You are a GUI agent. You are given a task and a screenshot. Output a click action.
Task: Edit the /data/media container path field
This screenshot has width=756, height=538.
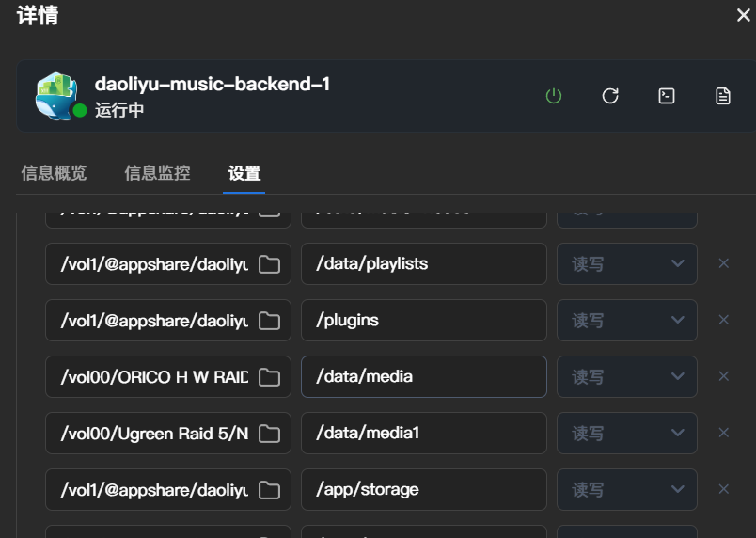tap(423, 377)
